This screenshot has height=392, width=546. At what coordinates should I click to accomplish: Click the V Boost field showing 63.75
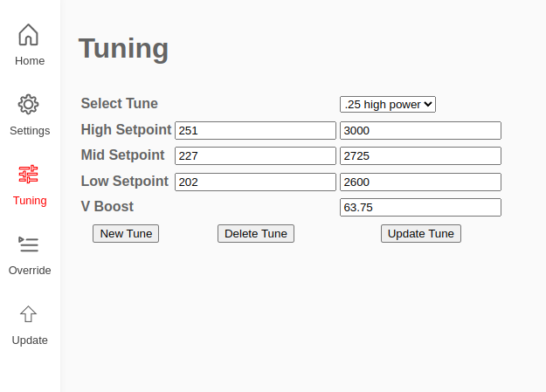(x=421, y=208)
